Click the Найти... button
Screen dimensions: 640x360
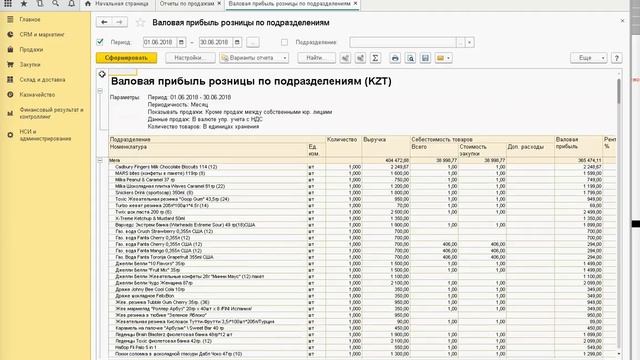[316, 58]
